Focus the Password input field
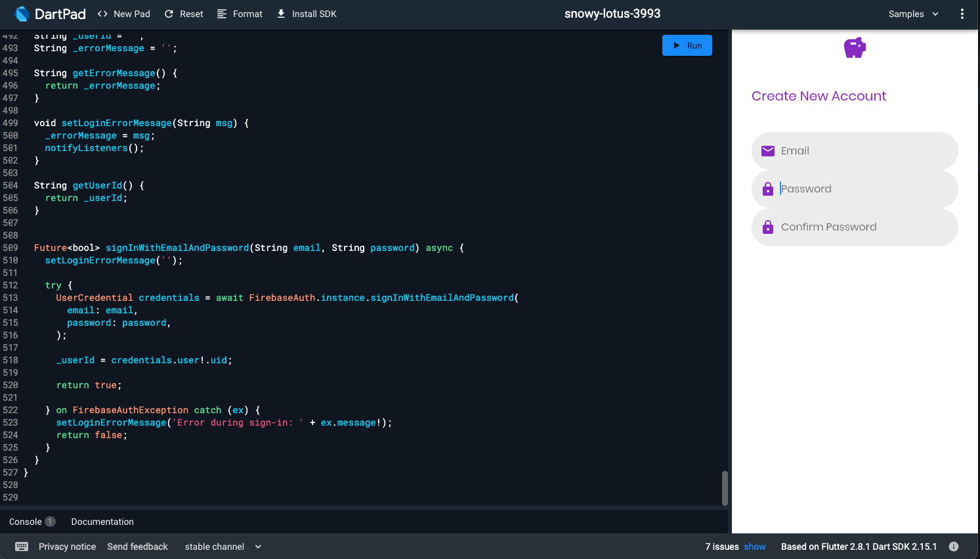The image size is (980, 559). tap(855, 189)
